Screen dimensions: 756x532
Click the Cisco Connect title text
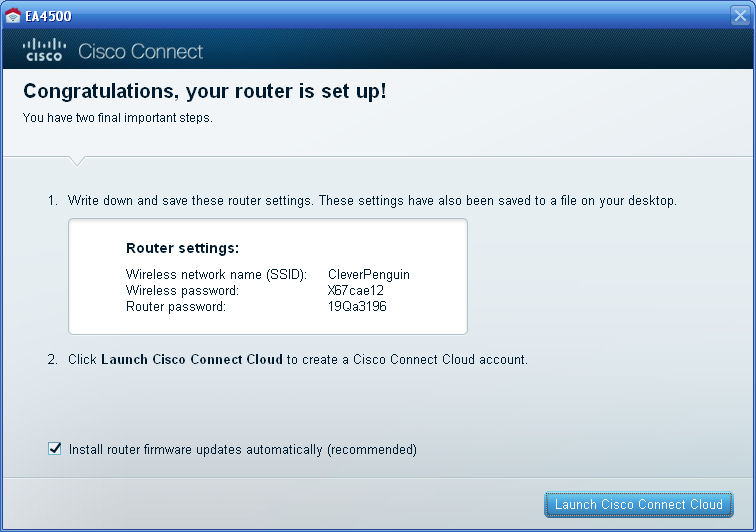pos(140,51)
